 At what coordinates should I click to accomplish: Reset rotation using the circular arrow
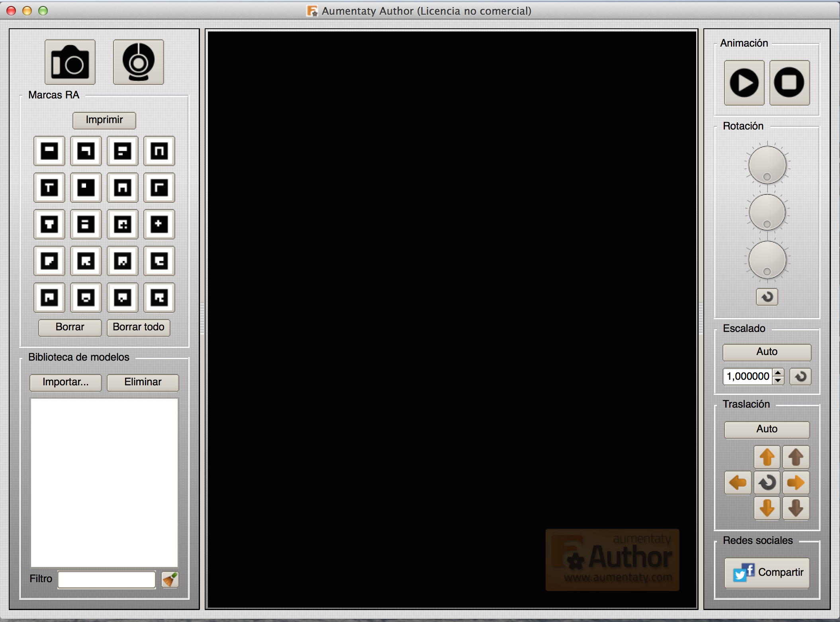click(767, 297)
